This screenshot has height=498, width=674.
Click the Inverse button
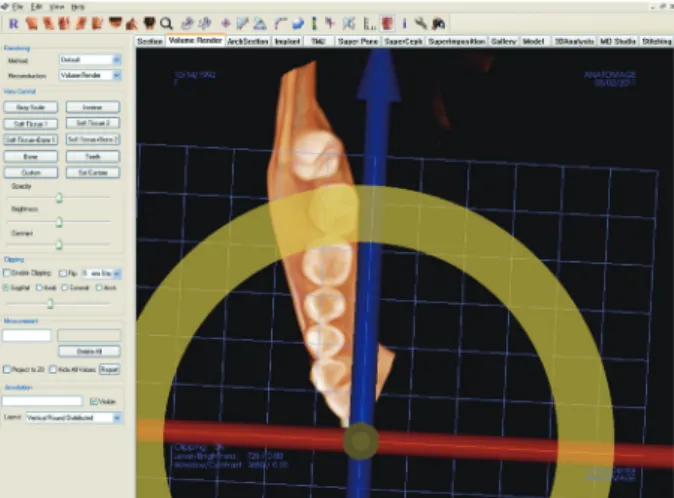point(93,107)
